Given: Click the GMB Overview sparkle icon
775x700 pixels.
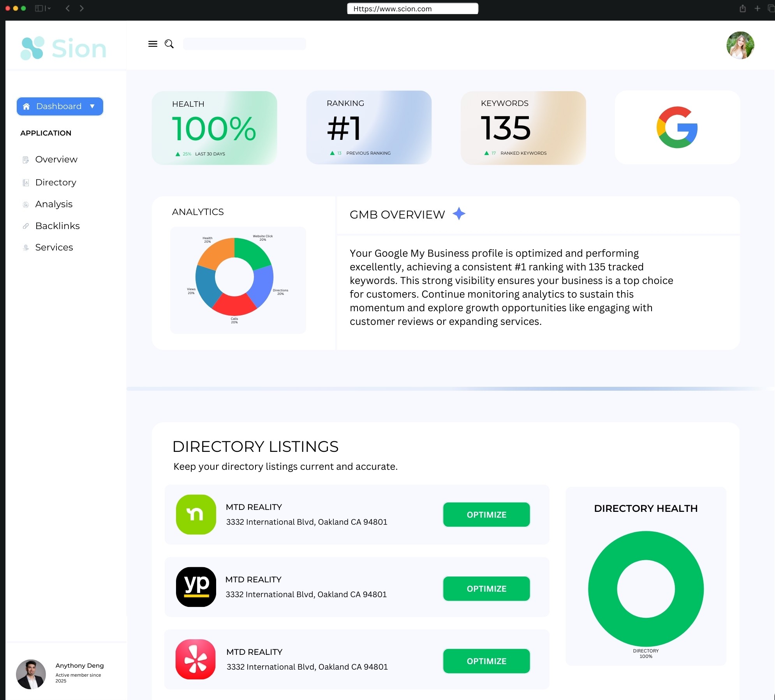Looking at the screenshot, I should pos(459,213).
